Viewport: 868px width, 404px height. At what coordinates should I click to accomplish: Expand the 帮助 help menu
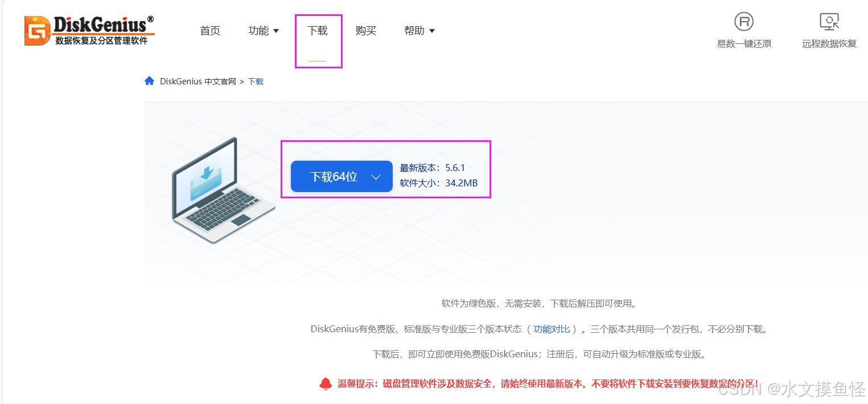pyautogui.click(x=419, y=31)
